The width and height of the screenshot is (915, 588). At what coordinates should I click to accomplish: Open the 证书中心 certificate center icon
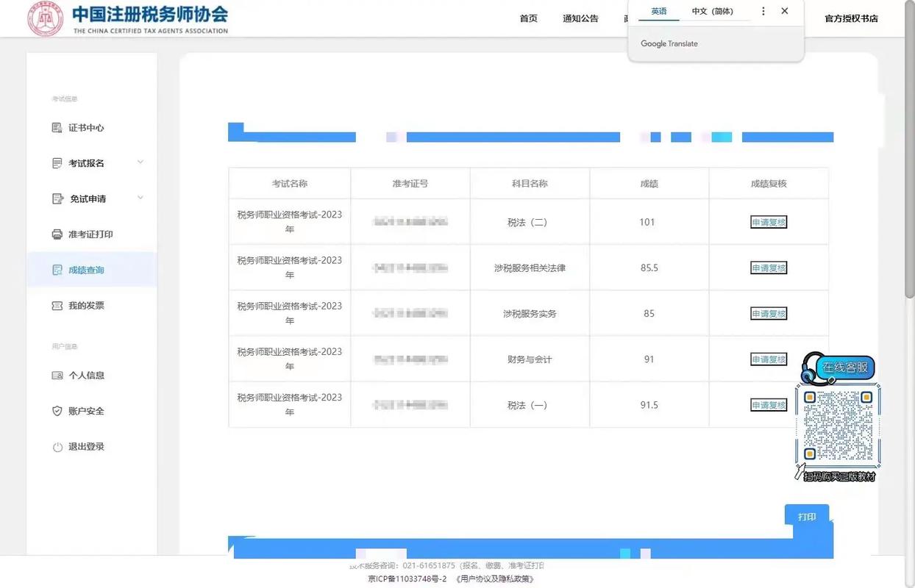coord(57,127)
